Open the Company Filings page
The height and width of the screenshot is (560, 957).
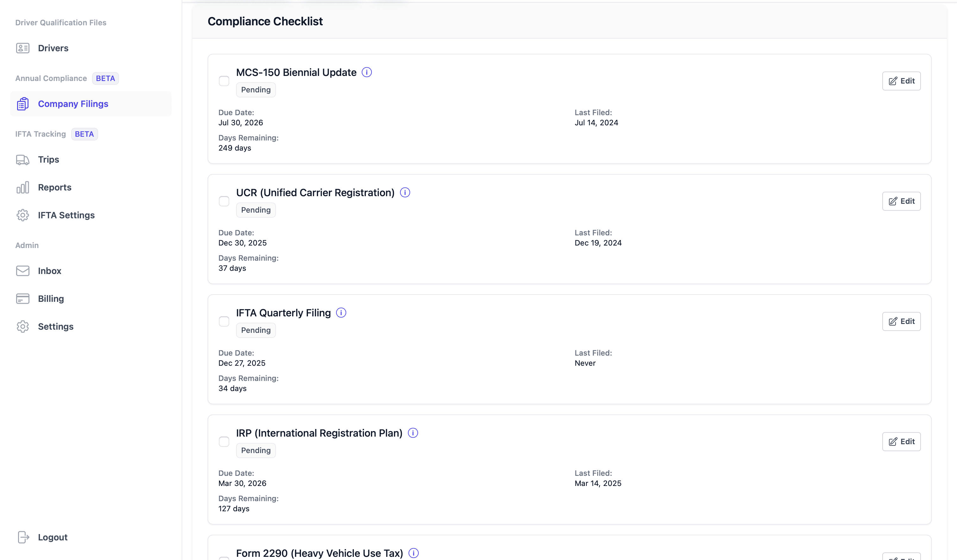coord(73,104)
